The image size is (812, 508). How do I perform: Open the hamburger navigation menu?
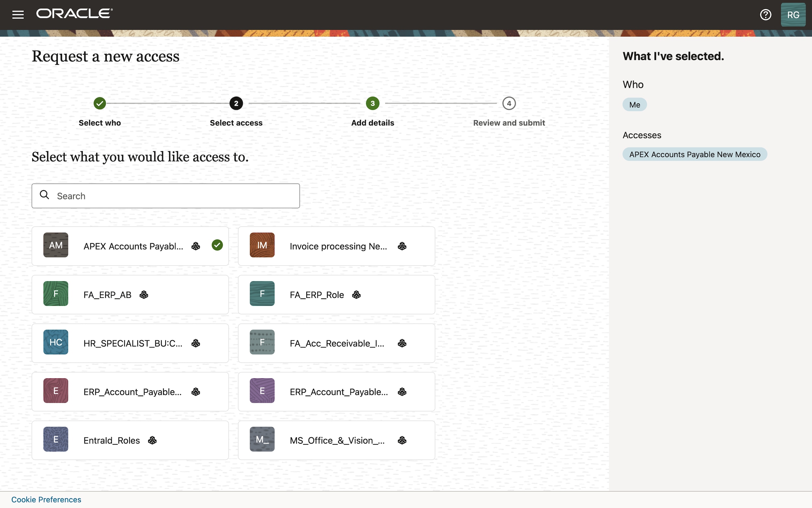click(x=18, y=15)
